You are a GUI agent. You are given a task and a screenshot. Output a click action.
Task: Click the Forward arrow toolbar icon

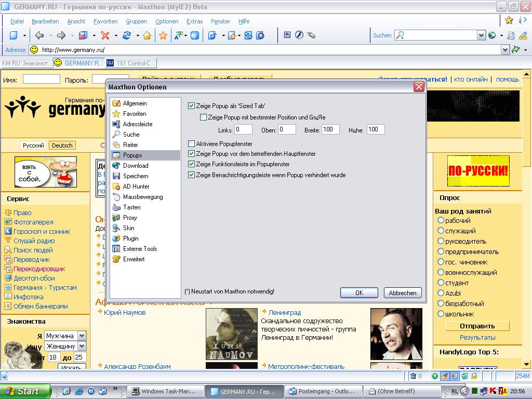point(61,35)
